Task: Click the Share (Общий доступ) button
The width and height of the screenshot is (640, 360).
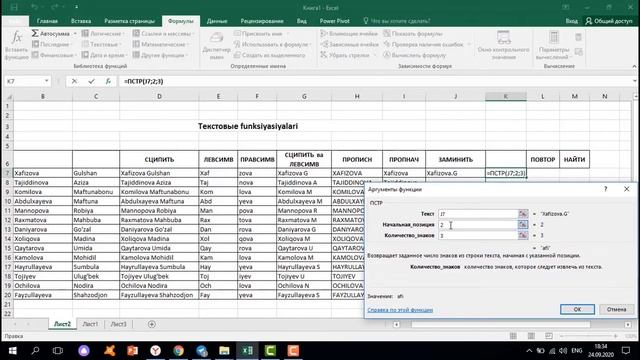Action: 609,21
